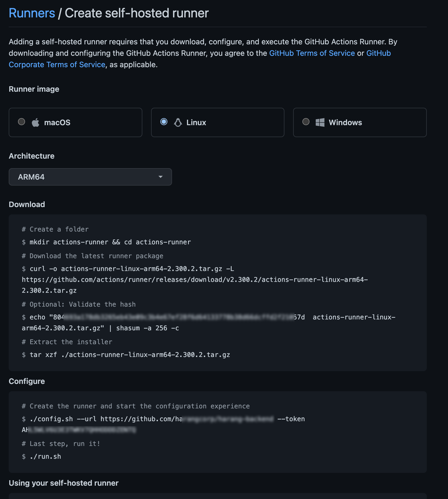Click '# Optional: Validate the hash' comment
The height and width of the screenshot is (499, 448).
79,304
